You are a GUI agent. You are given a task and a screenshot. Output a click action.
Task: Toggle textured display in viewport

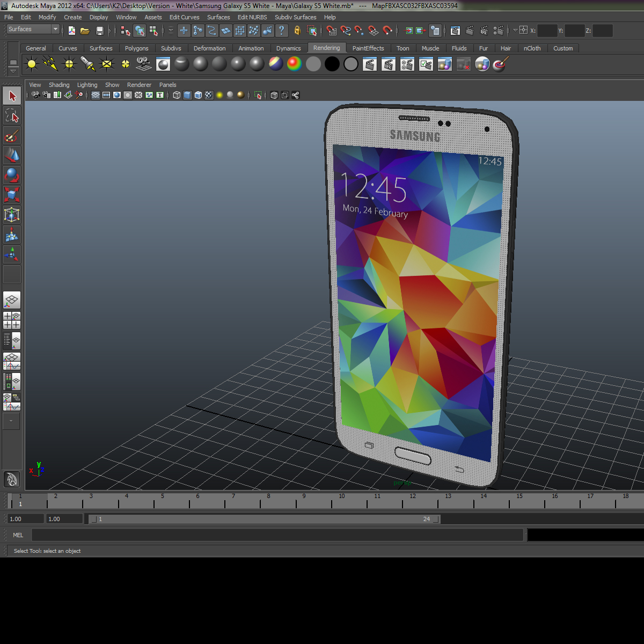click(209, 95)
